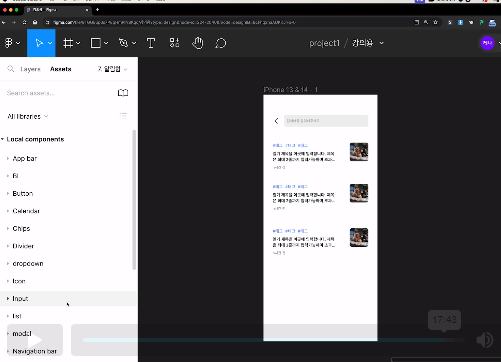
Task: Open the Frame tool options arrow
Action: pos(78,43)
